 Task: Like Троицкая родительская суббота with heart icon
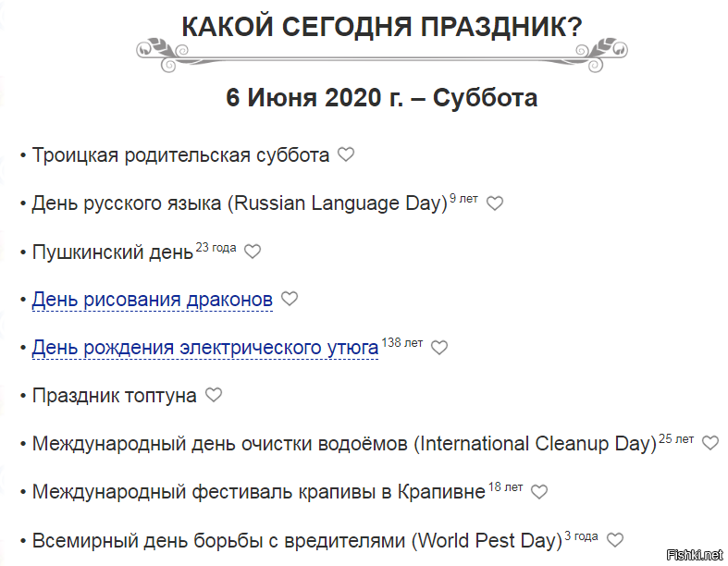tap(346, 154)
